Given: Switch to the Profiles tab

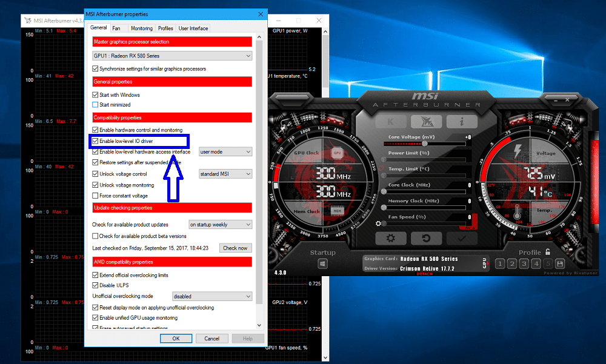Looking at the screenshot, I should tap(165, 28).
